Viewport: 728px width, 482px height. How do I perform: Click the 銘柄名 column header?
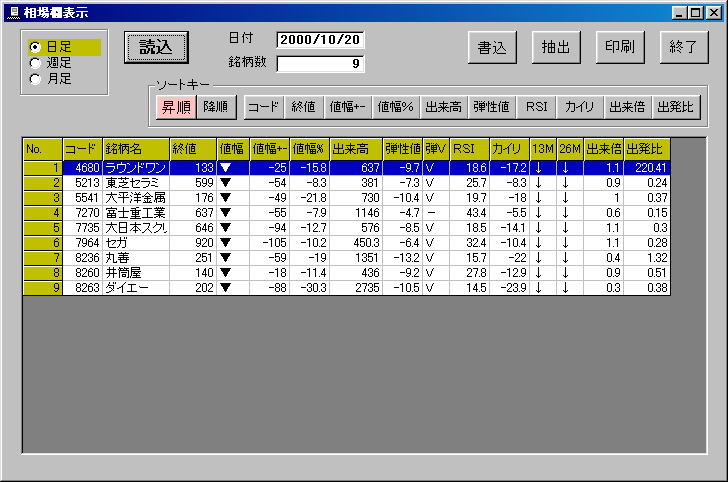tap(135, 149)
